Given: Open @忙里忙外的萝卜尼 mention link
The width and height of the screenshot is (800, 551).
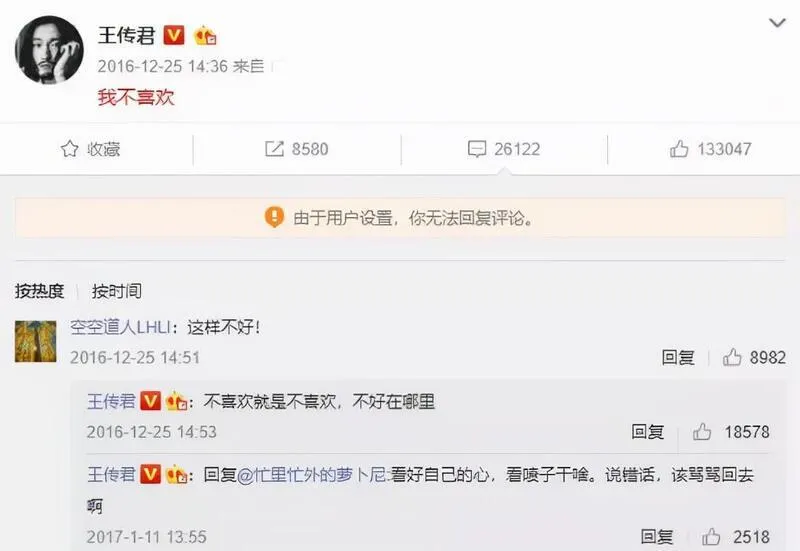Looking at the screenshot, I should click(x=312, y=475).
